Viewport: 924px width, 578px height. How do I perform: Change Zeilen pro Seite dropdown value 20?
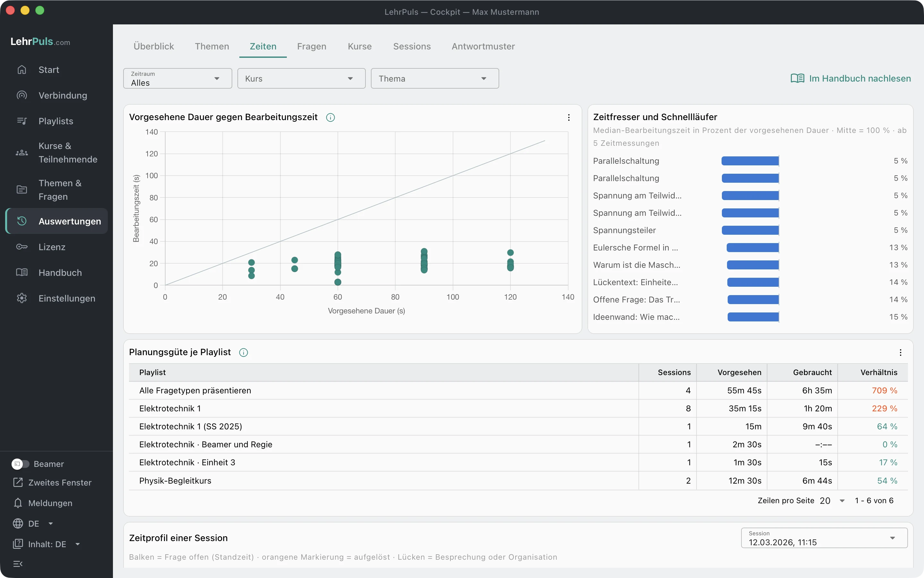point(832,500)
